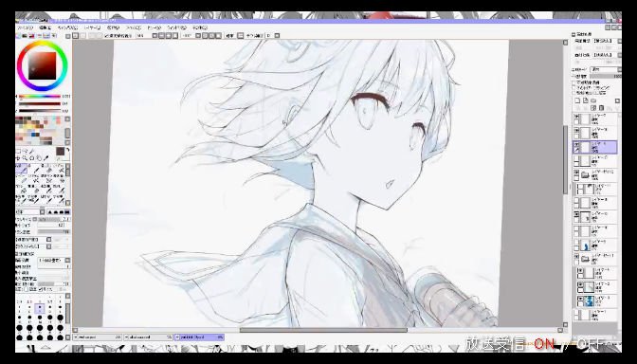Toggle the show-selection checkbox in top toolbar
The width and height of the screenshot is (637, 364).
tap(107, 36)
